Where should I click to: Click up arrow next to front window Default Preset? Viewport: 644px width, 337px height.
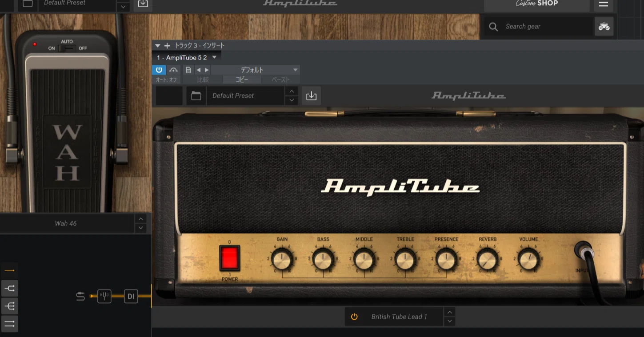click(x=291, y=91)
